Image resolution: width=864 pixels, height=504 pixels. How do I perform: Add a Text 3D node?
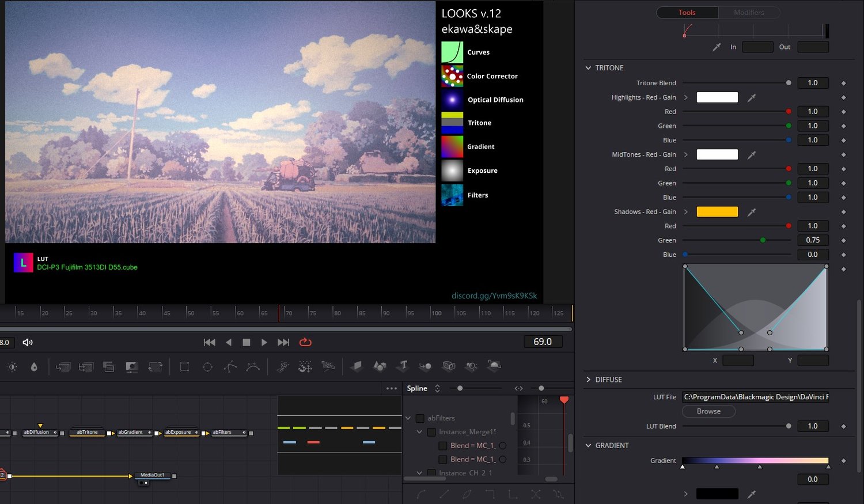403,366
